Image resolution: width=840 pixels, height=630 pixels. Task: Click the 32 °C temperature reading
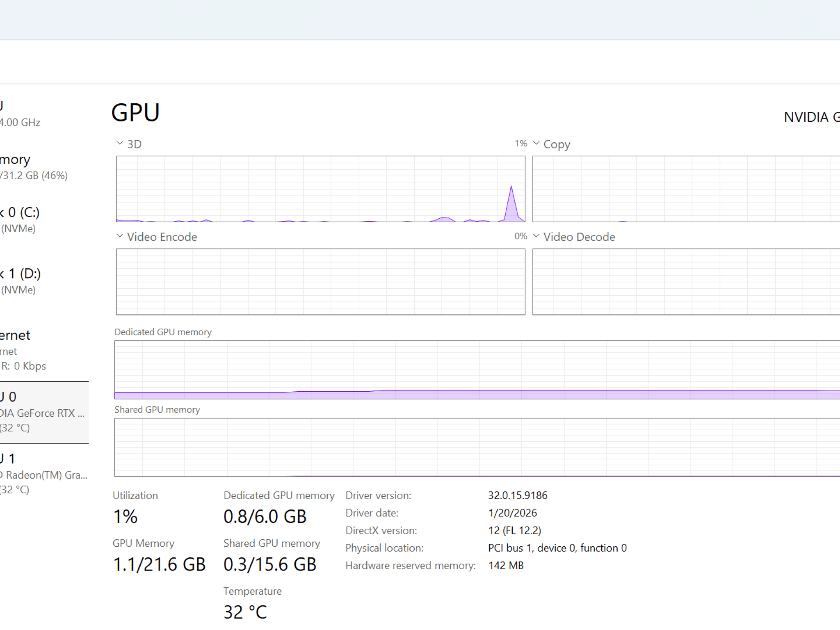245,612
